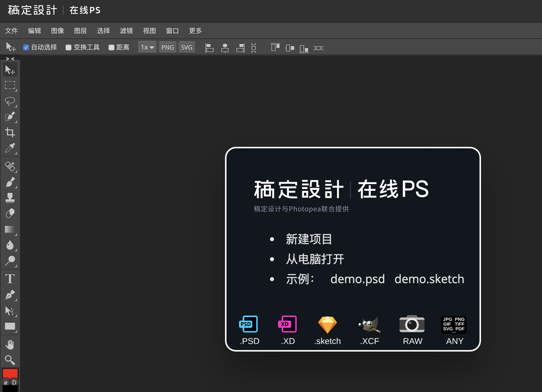Click the align top edges icon
The image size is (542, 392).
(x=275, y=47)
